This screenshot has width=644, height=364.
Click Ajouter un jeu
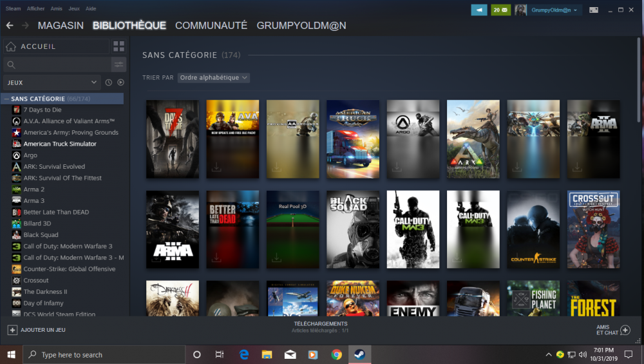tap(43, 330)
